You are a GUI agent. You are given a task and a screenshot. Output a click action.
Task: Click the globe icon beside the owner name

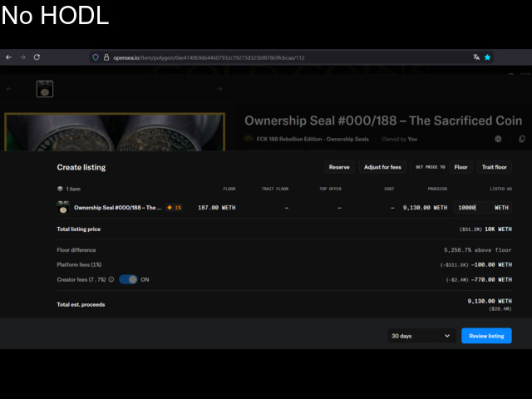point(498,139)
